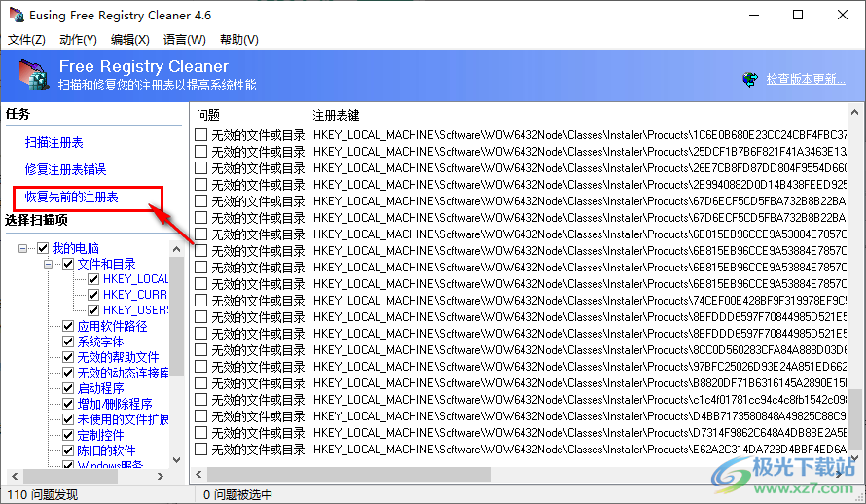Toggle the 我的电脑 checkbox
The width and height of the screenshot is (866, 504).
(x=43, y=248)
